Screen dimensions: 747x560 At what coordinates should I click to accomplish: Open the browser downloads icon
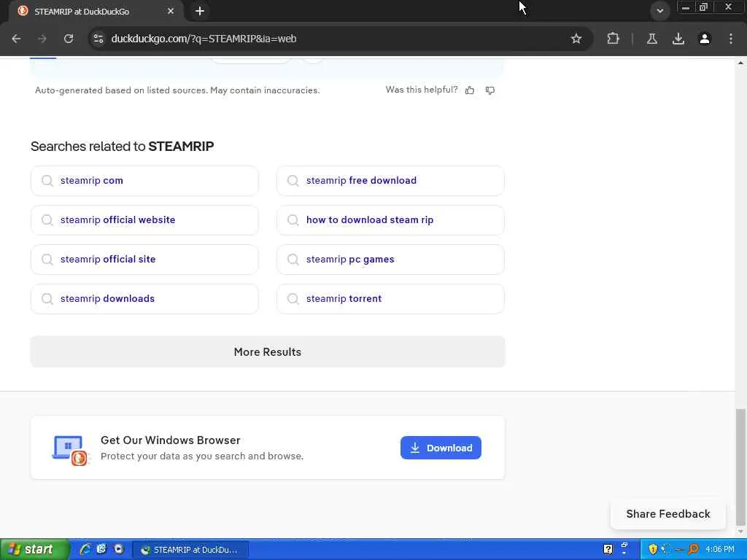(x=678, y=39)
